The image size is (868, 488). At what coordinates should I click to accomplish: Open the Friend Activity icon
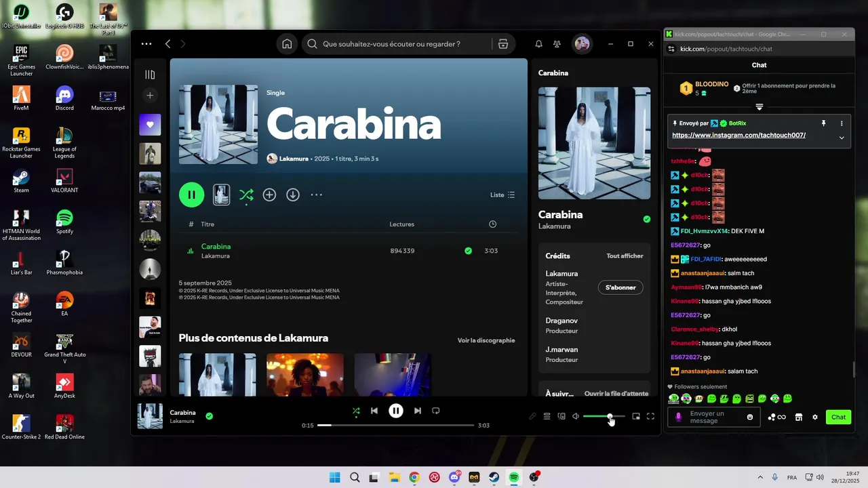[557, 44]
